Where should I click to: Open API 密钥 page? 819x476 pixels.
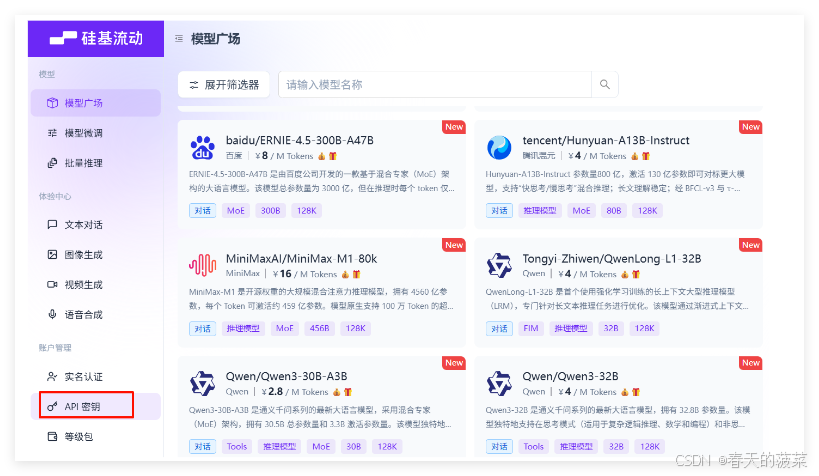tap(96, 407)
